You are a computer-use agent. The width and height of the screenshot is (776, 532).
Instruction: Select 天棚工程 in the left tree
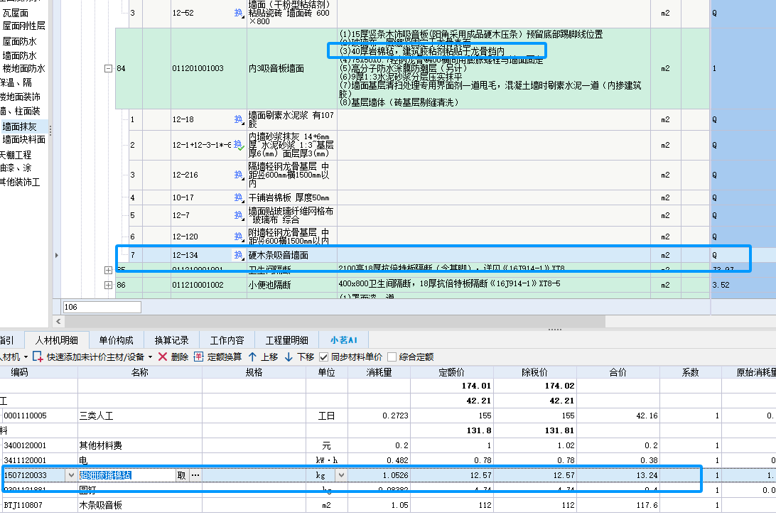click(16, 155)
